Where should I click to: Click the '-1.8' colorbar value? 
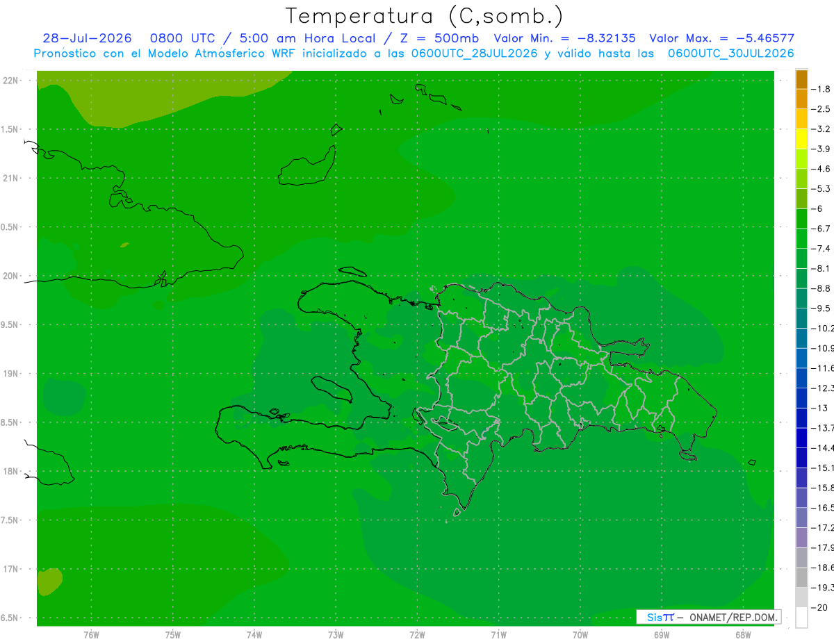coord(822,89)
